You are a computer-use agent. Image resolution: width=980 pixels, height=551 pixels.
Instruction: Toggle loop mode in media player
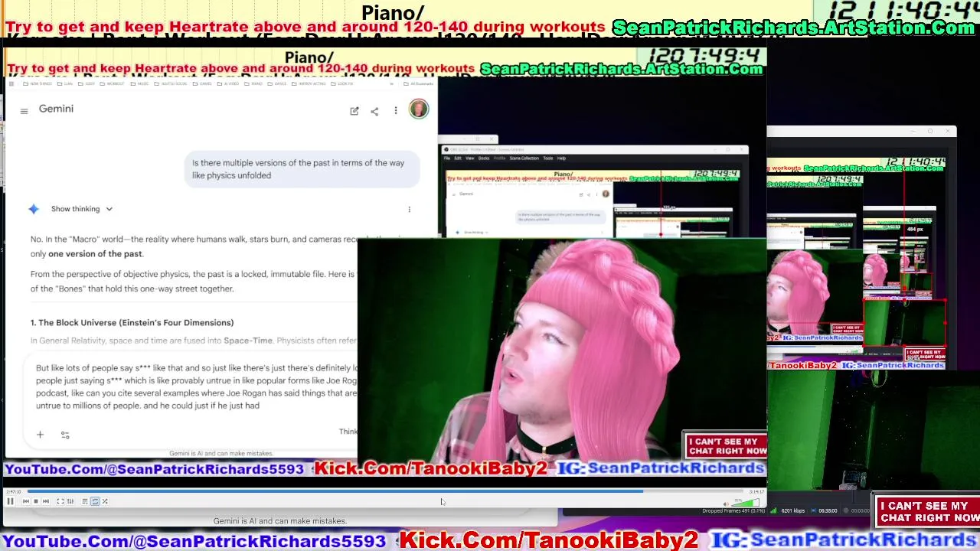pos(95,501)
